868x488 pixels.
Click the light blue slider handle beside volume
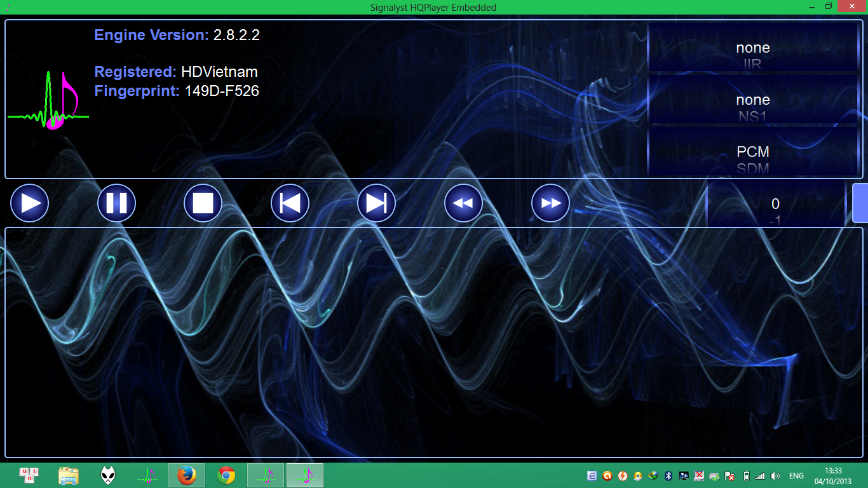click(x=860, y=203)
